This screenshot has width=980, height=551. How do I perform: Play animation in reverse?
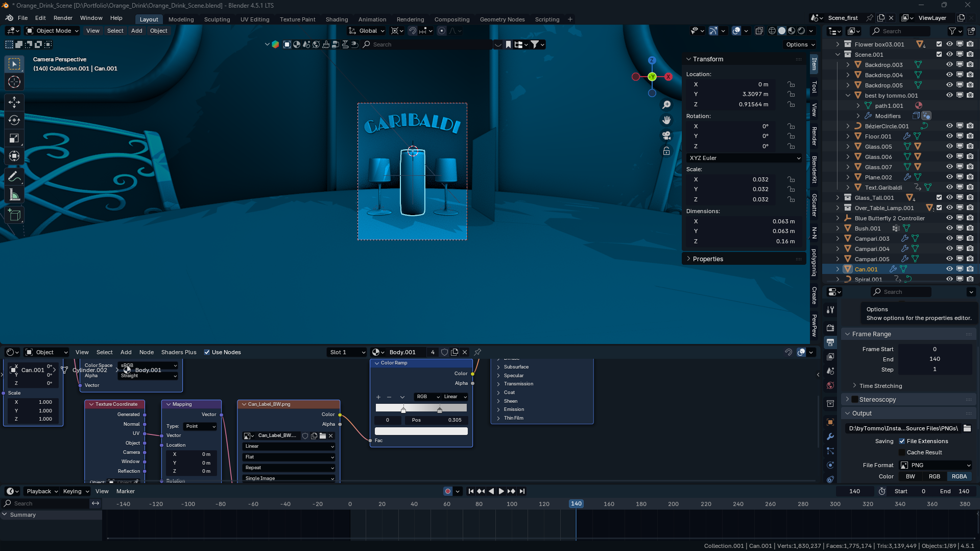[491, 491]
